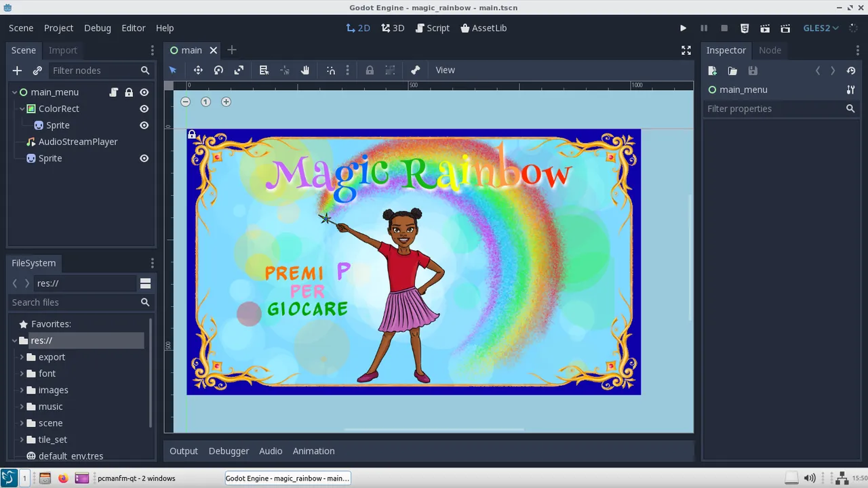Create a new resource in Inspector
Image resolution: width=868 pixels, height=488 pixels.
click(x=712, y=70)
